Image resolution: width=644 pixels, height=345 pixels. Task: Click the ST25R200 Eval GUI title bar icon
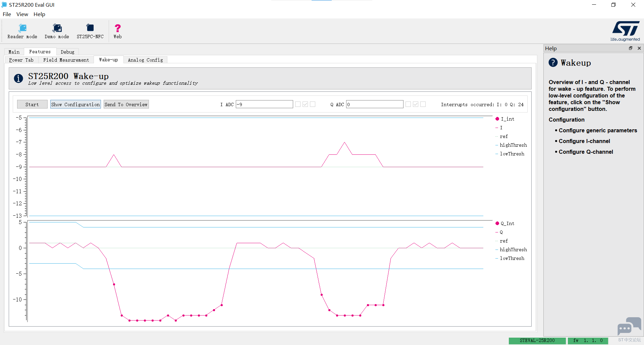coord(4,5)
